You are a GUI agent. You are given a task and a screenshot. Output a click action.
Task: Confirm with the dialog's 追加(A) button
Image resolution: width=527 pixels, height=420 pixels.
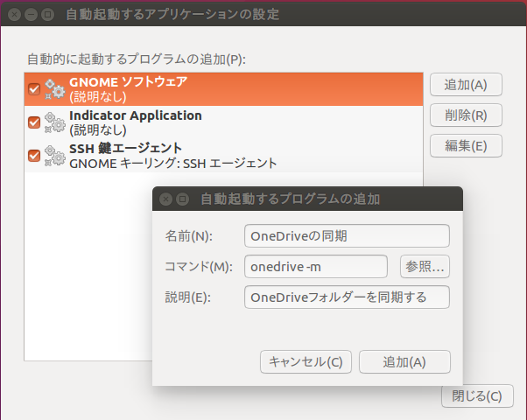pos(404,362)
